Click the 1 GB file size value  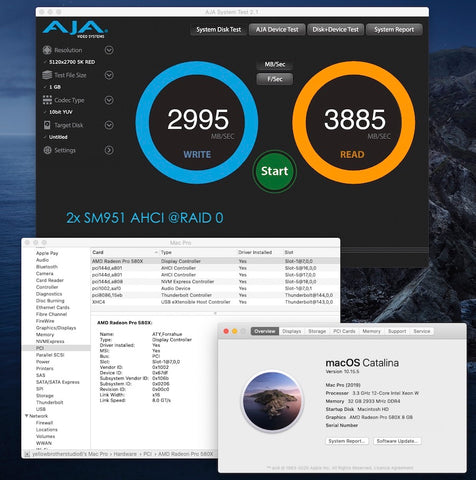click(x=55, y=87)
